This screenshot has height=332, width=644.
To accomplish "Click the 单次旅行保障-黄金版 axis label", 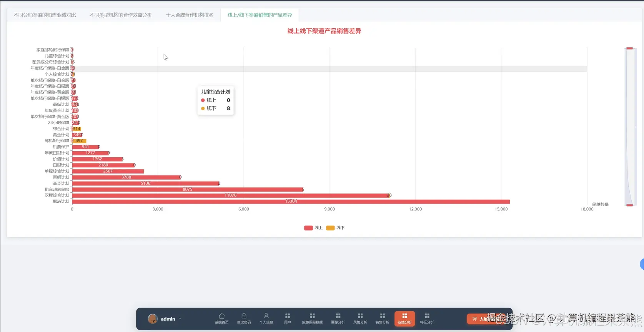I will point(50,117).
